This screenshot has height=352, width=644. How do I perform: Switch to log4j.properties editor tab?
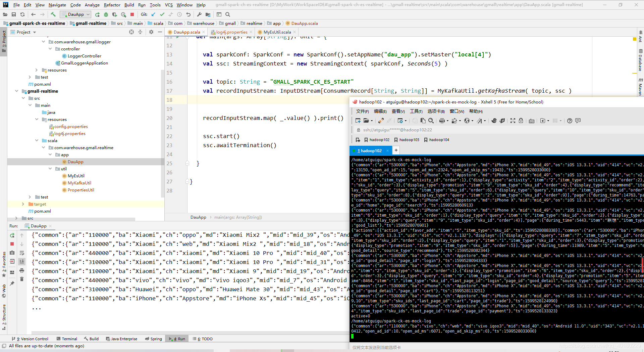pyautogui.click(x=231, y=32)
